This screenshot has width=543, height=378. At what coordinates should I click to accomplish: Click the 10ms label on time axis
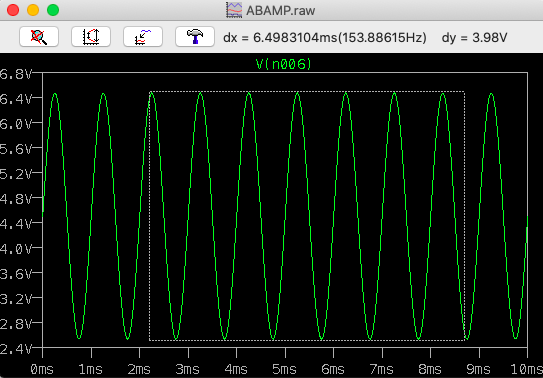coord(527,369)
